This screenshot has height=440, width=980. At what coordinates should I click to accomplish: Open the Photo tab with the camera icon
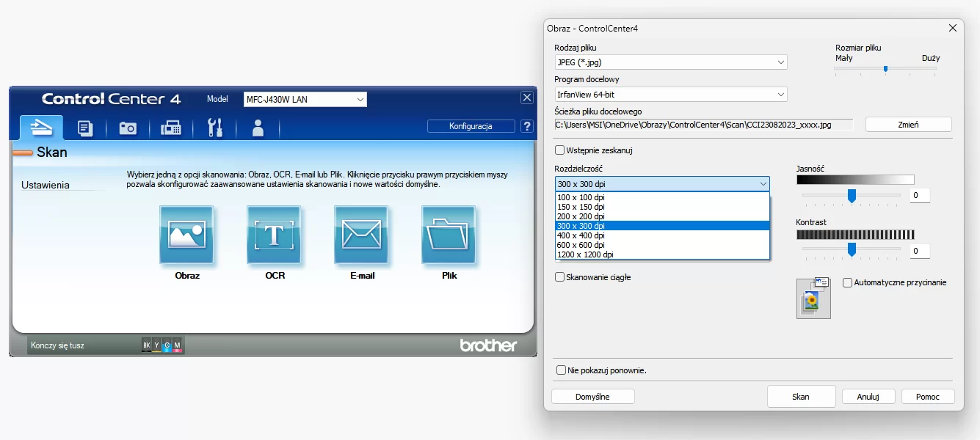[x=128, y=128]
